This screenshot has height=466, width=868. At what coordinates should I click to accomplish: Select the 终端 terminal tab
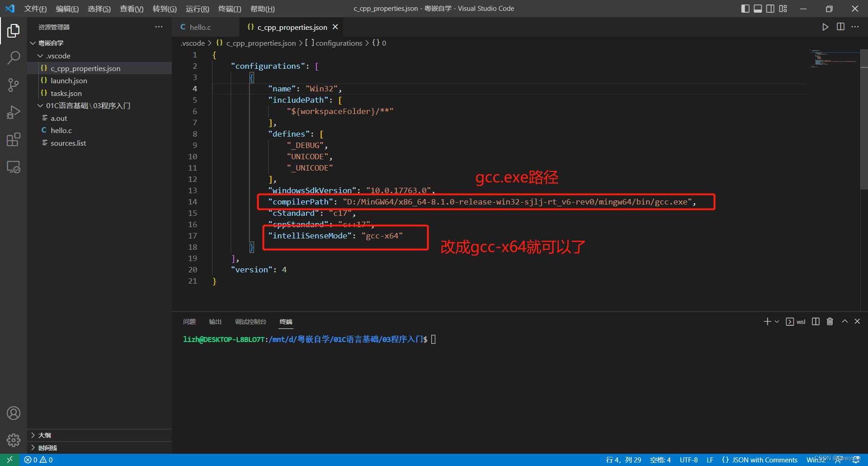tap(286, 322)
